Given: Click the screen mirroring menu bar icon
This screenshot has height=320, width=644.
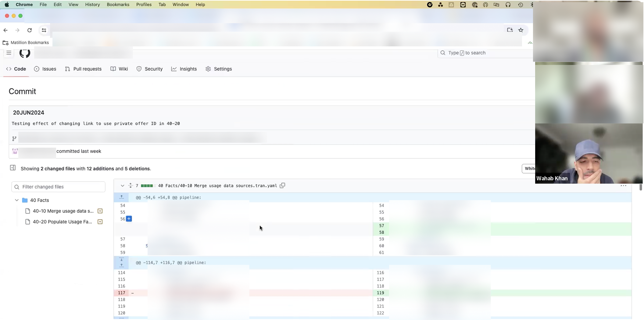Looking at the screenshot, I should point(496,5).
